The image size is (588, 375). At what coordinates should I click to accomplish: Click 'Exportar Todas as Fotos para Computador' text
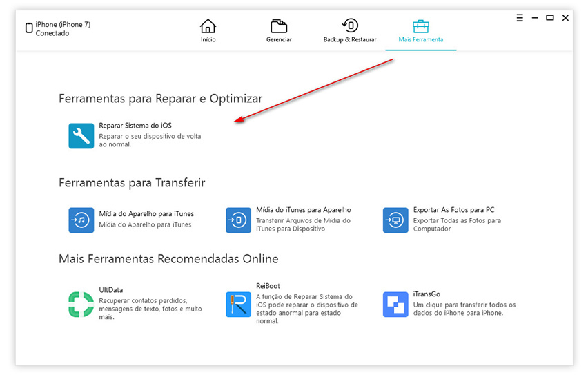coord(457,224)
